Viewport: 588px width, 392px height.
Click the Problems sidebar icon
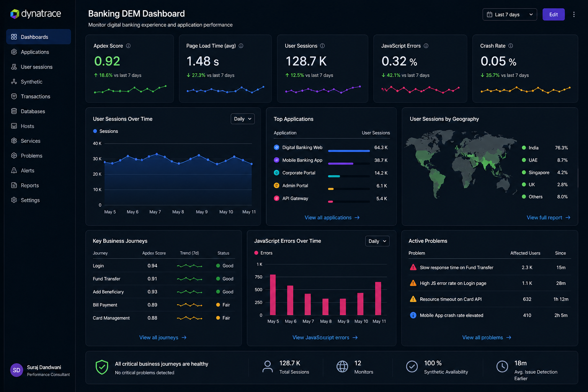pos(14,155)
